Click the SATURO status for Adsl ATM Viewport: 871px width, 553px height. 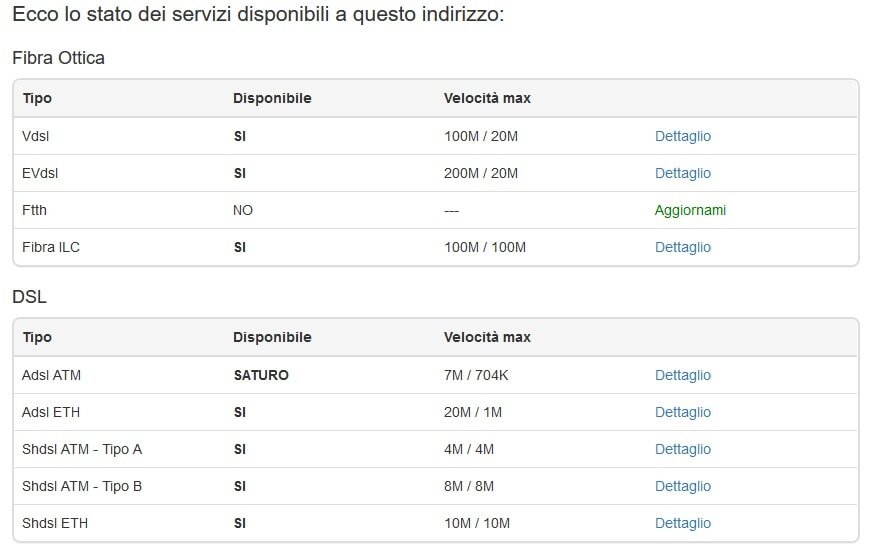pos(261,375)
